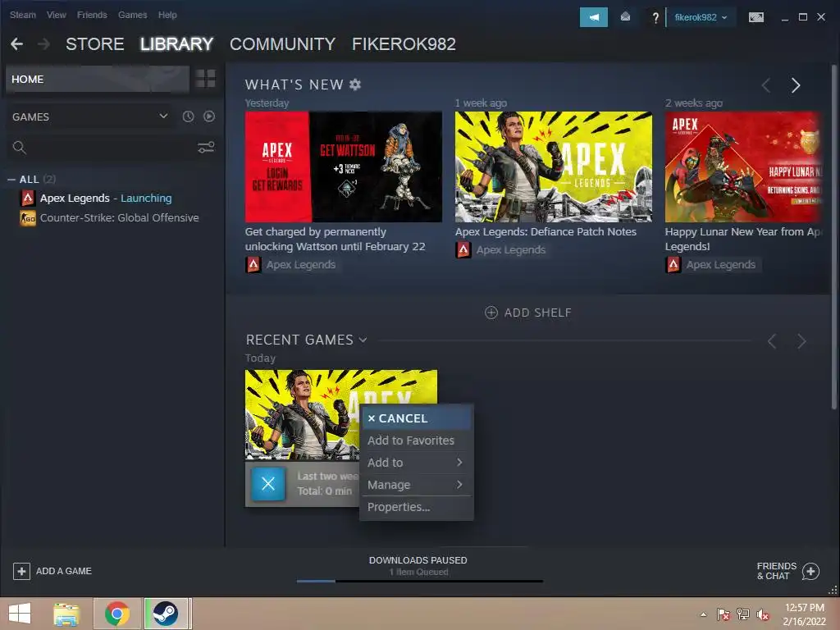Switch to the LIBRARY tab
This screenshot has height=630, width=840.
click(x=177, y=44)
